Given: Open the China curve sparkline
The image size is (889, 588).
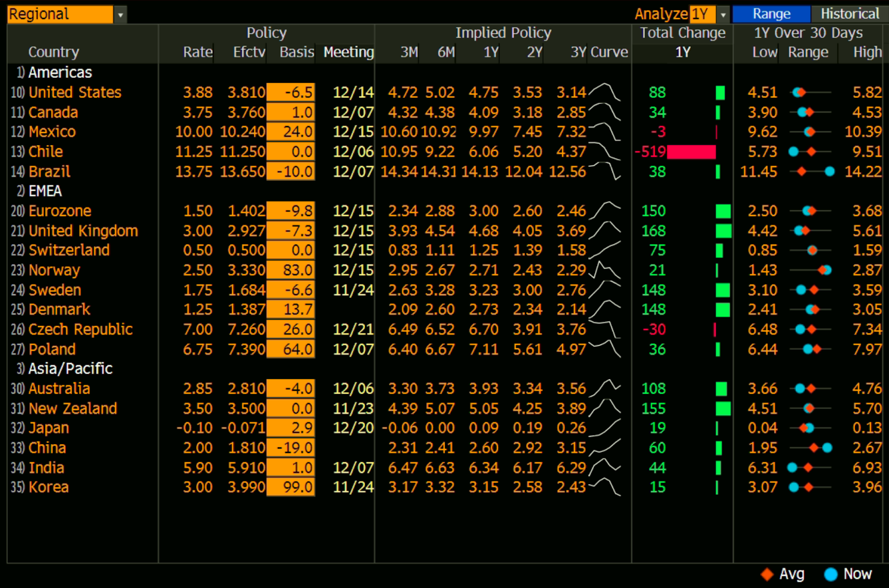Looking at the screenshot, I should coord(605,447).
